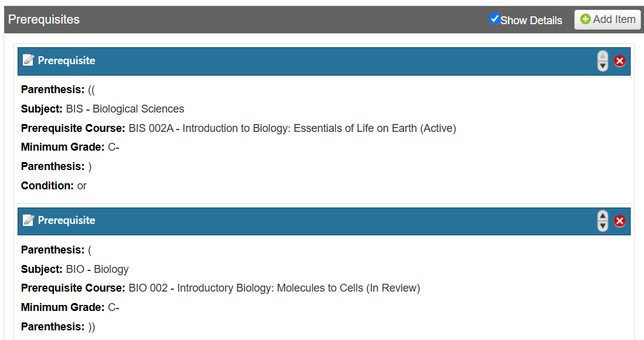This screenshot has height=340, width=644.
Task: Uncheck the Show Details checkbox
Action: point(494,19)
